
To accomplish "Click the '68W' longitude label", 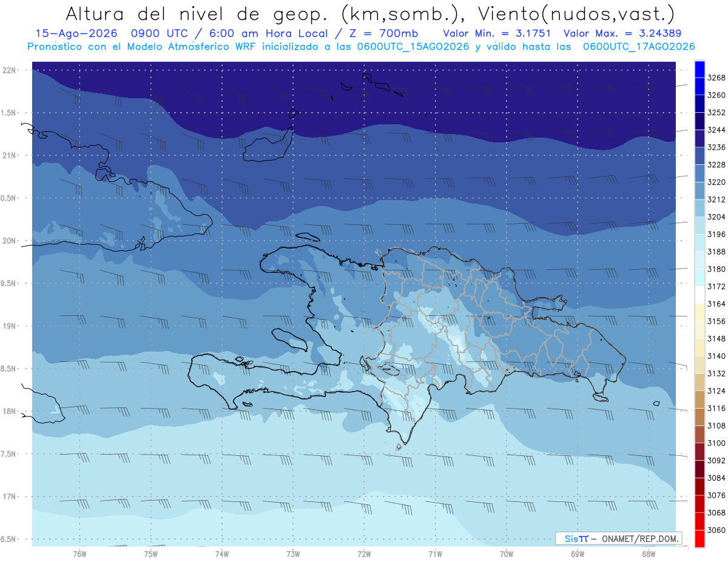I will click(649, 554).
